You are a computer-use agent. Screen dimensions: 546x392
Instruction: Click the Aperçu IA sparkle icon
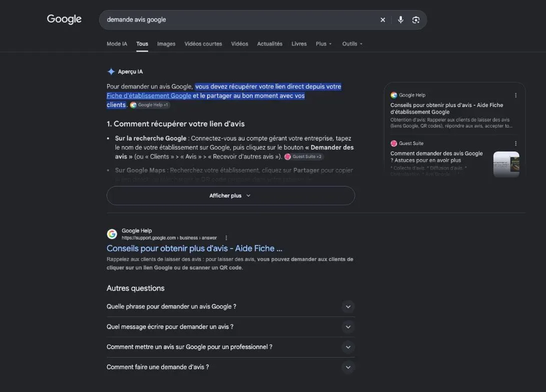[x=111, y=71]
